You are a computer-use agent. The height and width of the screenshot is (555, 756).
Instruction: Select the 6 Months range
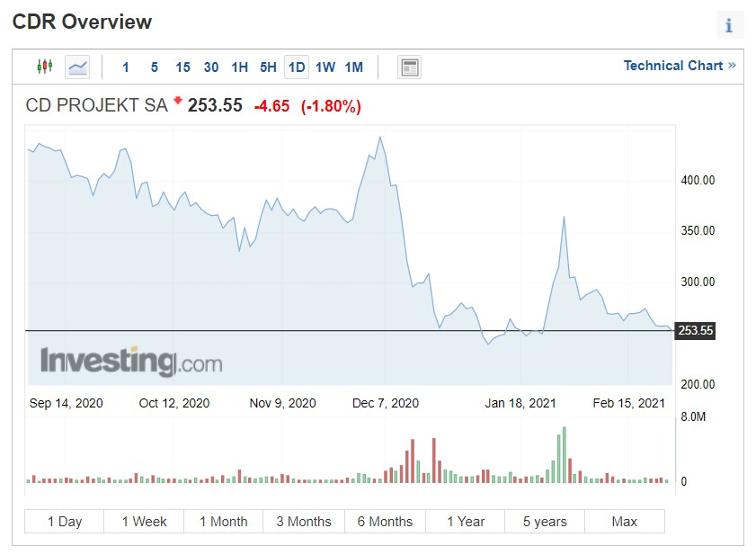(385, 521)
